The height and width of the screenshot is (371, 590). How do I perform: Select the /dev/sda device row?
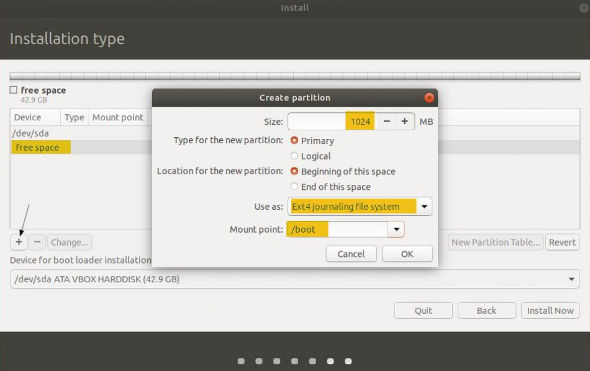(295, 133)
